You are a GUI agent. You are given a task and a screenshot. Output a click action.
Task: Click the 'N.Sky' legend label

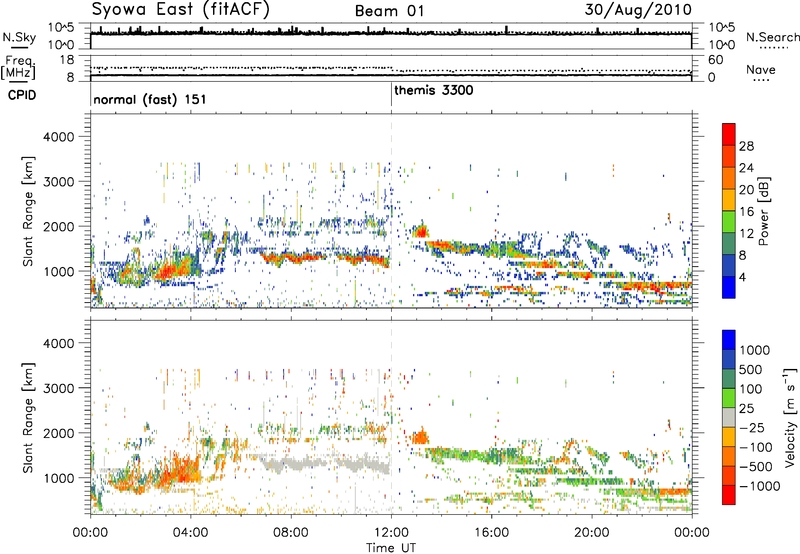click(x=19, y=37)
